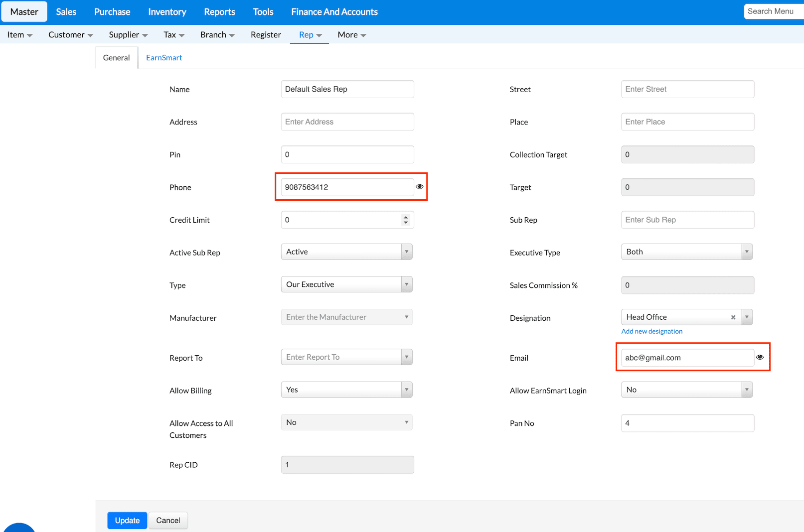Open the Active Sub Rep dropdown
Viewport: 804px width, 532px height.
346,252
